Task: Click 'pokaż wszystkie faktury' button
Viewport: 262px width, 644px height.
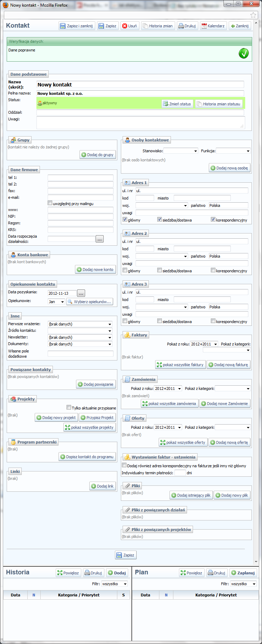Action: click(180, 365)
